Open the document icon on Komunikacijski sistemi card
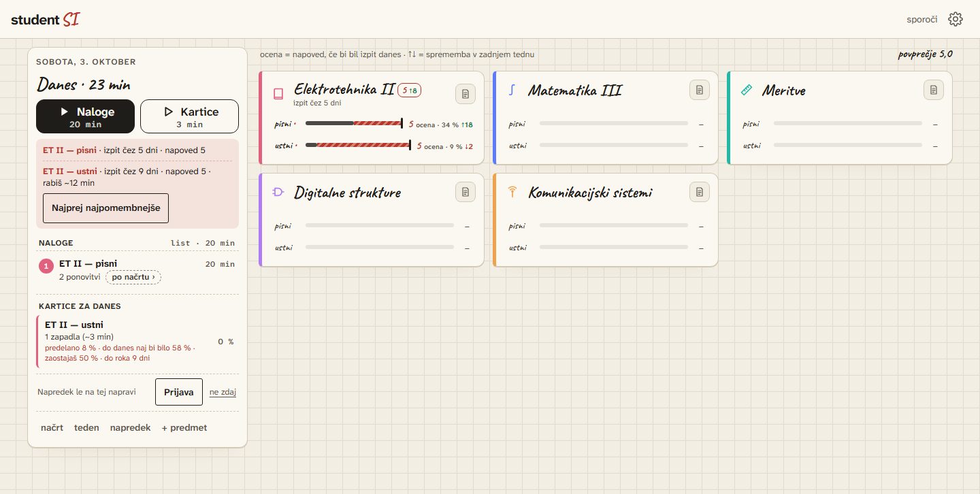 (x=700, y=192)
